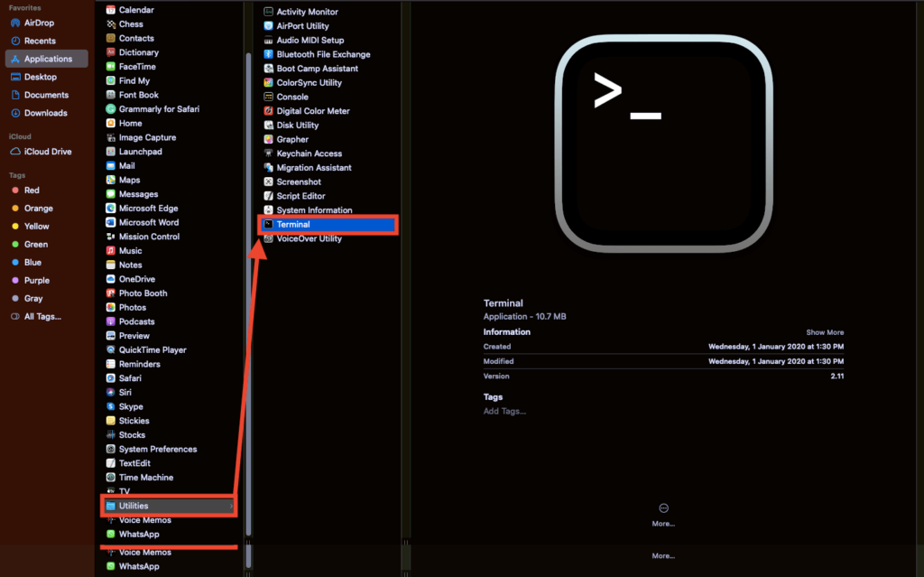Choose the Microsoft Word application
This screenshot has height=577, width=924.
click(148, 222)
